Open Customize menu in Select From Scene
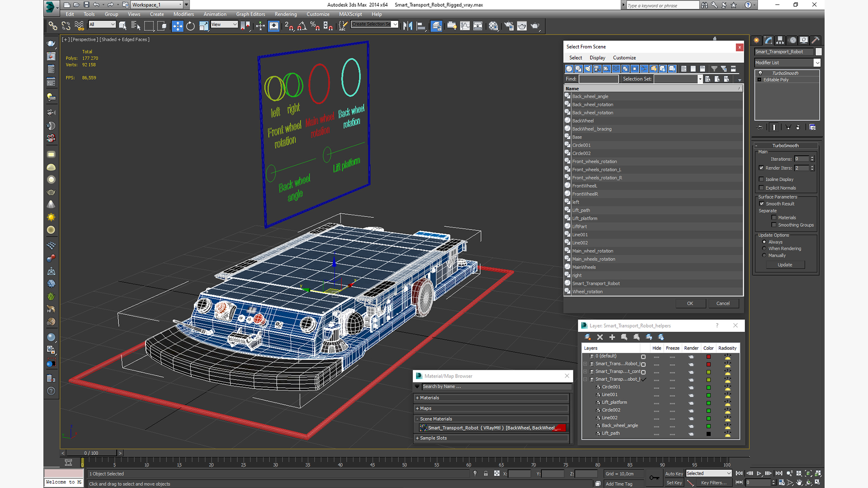 tap(624, 58)
